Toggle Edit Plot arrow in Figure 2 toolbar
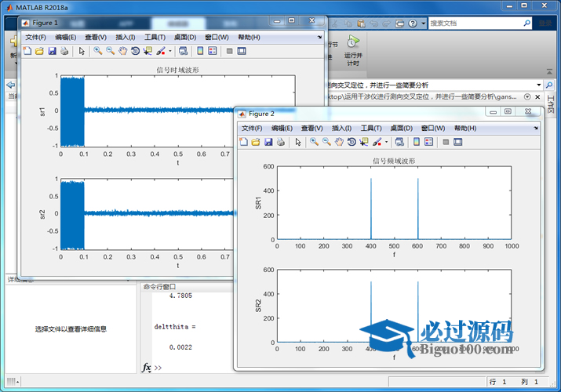Image resolution: width=561 pixels, height=392 pixels. click(298, 142)
